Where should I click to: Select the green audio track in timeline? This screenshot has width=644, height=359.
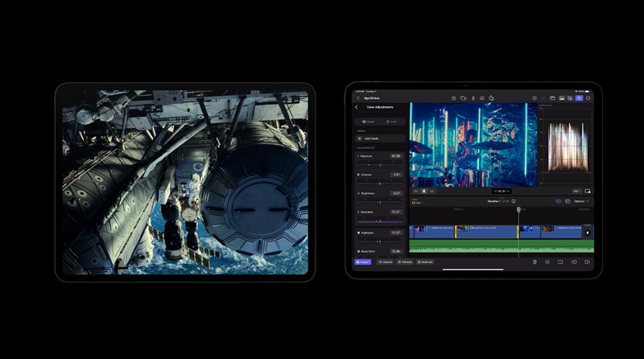(502, 246)
